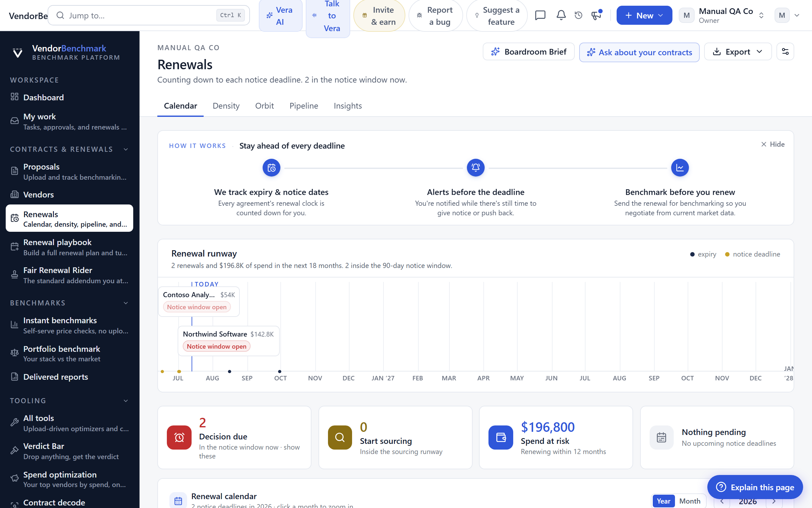Click the Vendors building icon
Viewport: 812px width, 508px height.
coord(14,194)
